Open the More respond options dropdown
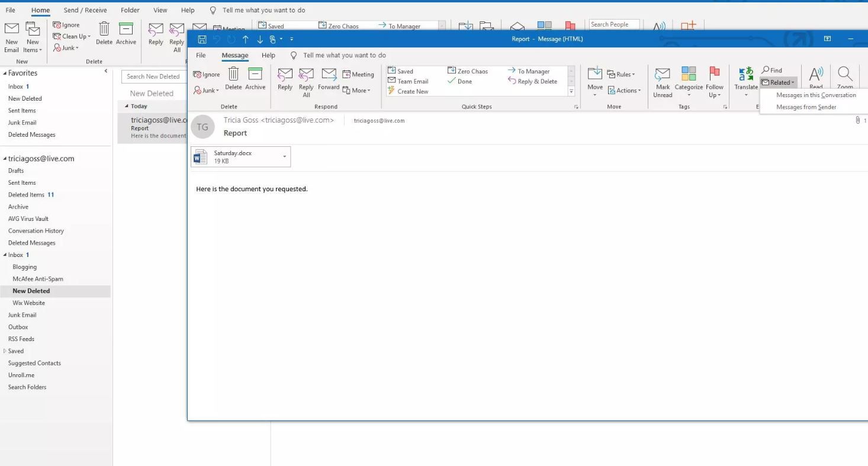Screen dimensions: 868x466 click(x=356, y=91)
